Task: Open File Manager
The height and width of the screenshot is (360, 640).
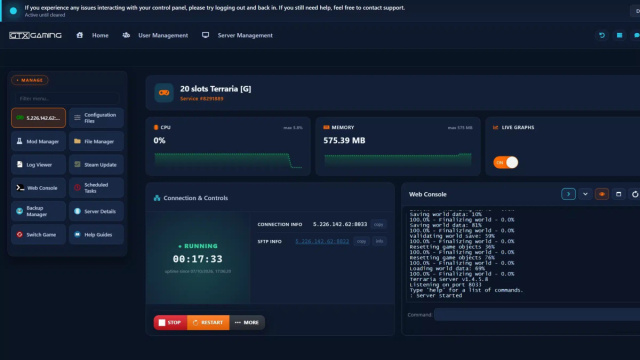Action: 96,141
